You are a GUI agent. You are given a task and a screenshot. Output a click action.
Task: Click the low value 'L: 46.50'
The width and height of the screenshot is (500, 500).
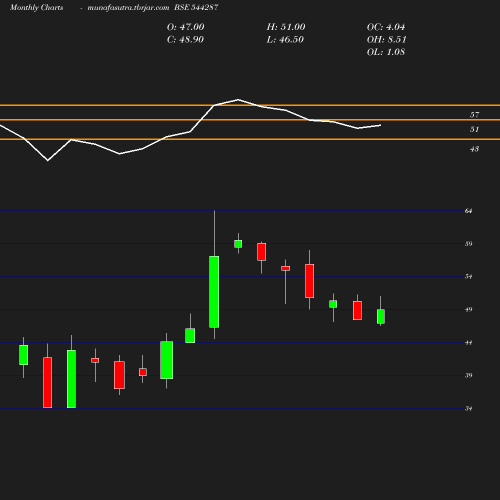[x=285, y=40]
